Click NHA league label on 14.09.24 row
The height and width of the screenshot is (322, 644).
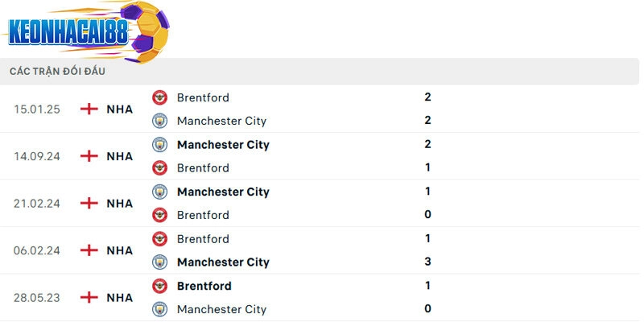pyautogui.click(x=120, y=156)
